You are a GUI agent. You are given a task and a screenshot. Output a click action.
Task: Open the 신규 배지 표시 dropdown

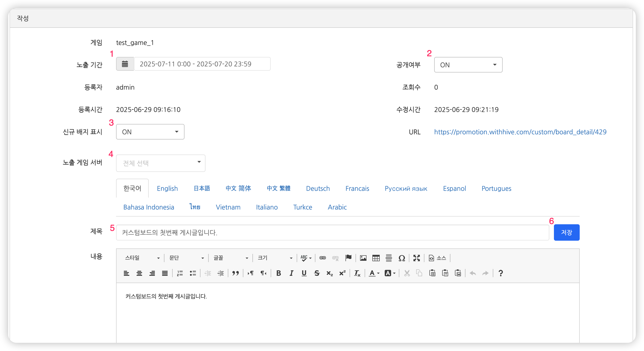click(x=150, y=132)
